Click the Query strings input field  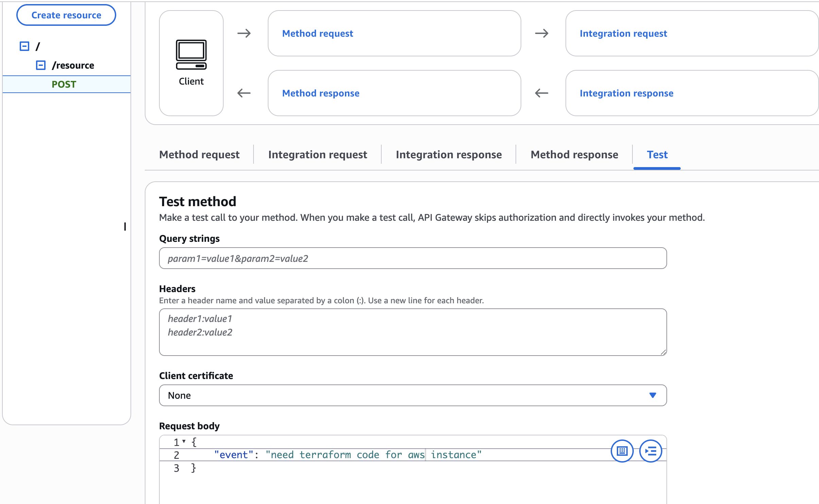(x=413, y=258)
